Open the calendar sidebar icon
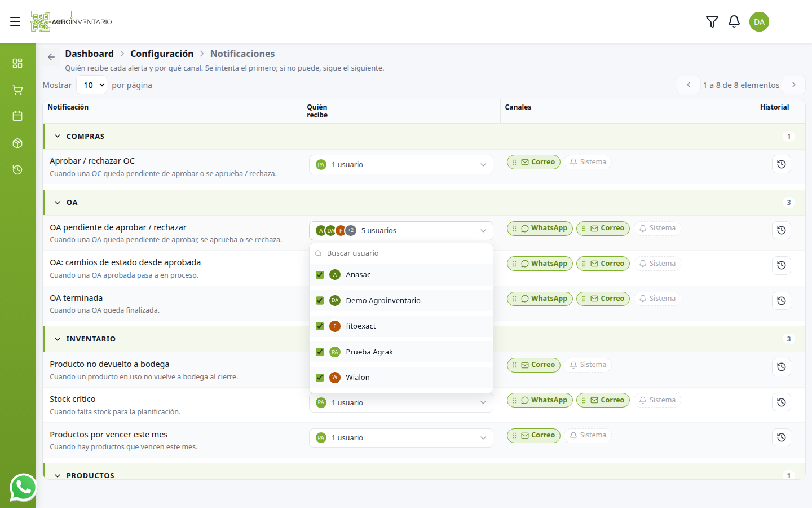 (x=17, y=116)
